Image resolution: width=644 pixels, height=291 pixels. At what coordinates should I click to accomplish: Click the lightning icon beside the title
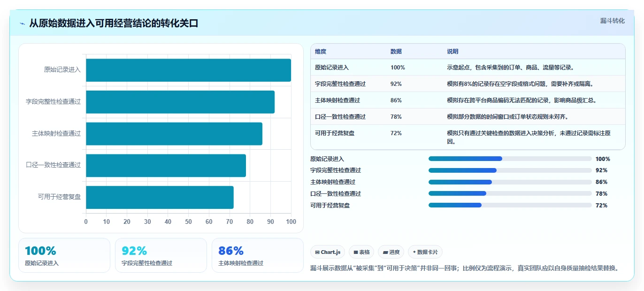[23, 23]
